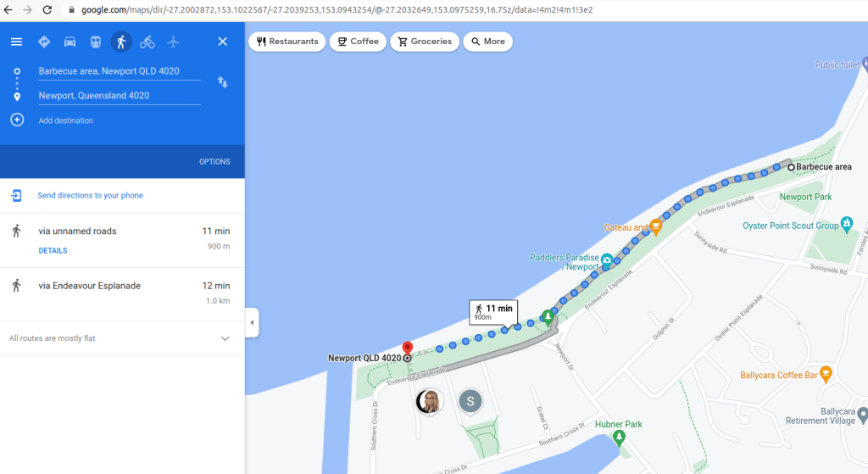This screenshot has width=868, height=474.
Task: Select the walking mode toggle
Action: click(x=121, y=42)
